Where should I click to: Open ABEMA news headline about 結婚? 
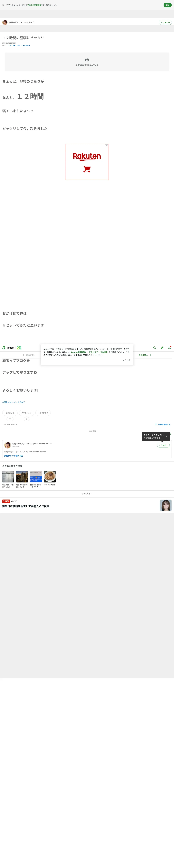coord(26,506)
